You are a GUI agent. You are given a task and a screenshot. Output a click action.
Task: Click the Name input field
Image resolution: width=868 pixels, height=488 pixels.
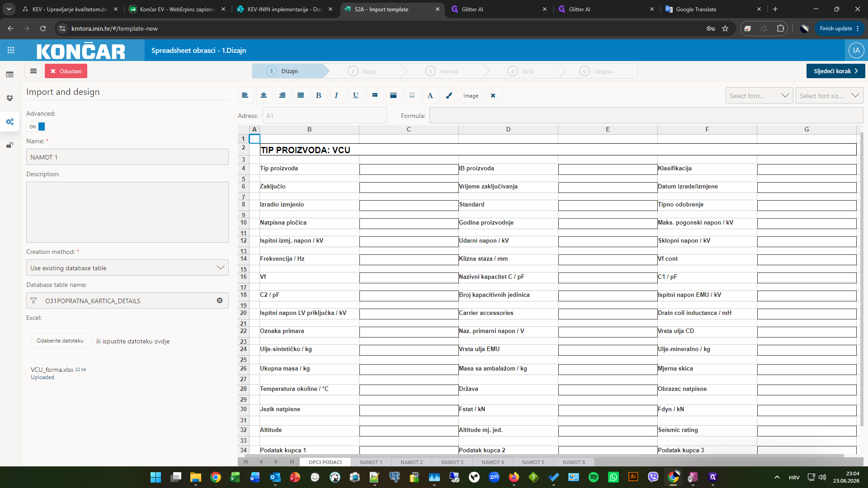tap(127, 157)
